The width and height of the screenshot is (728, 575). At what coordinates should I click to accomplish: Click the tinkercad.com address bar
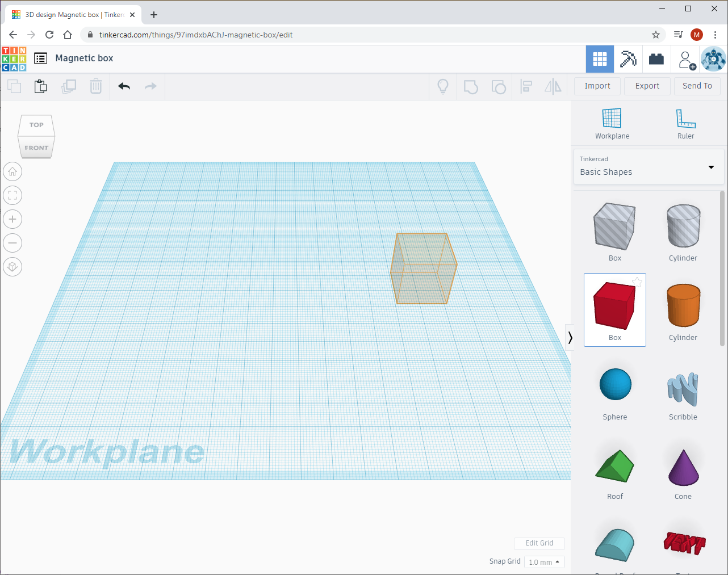(x=373, y=35)
